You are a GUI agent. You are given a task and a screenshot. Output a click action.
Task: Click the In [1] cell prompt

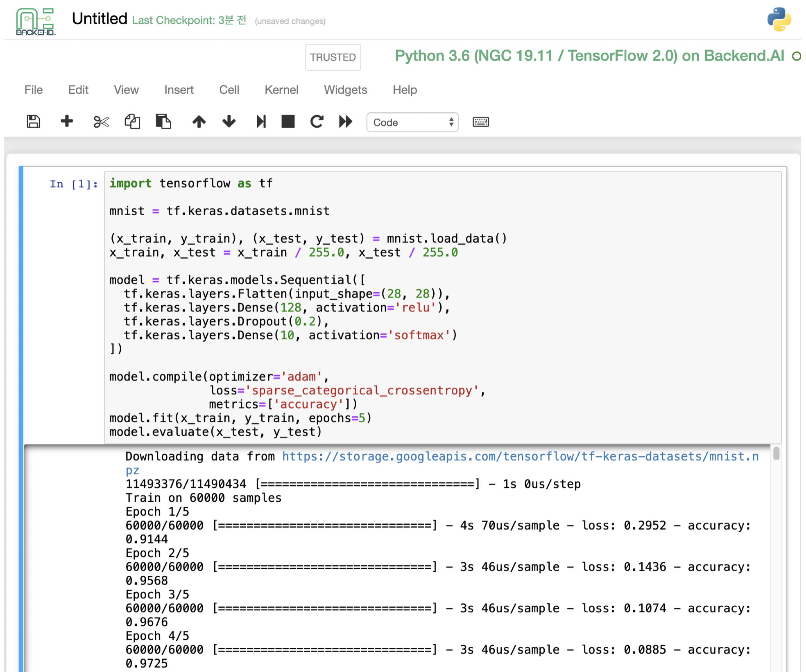coord(74,184)
